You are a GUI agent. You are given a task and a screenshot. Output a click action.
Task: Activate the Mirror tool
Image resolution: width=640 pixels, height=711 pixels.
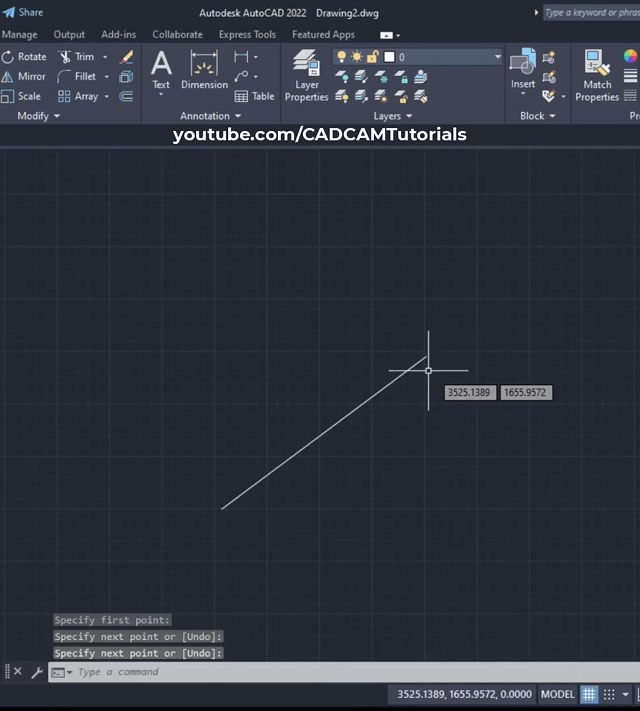(25, 77)
